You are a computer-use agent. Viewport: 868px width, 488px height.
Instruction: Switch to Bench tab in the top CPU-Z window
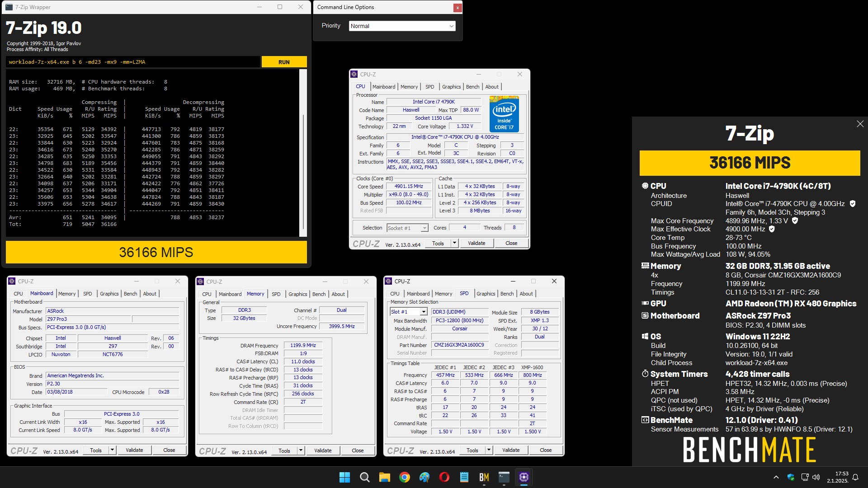pyautogui.click(x=472, y=87)
